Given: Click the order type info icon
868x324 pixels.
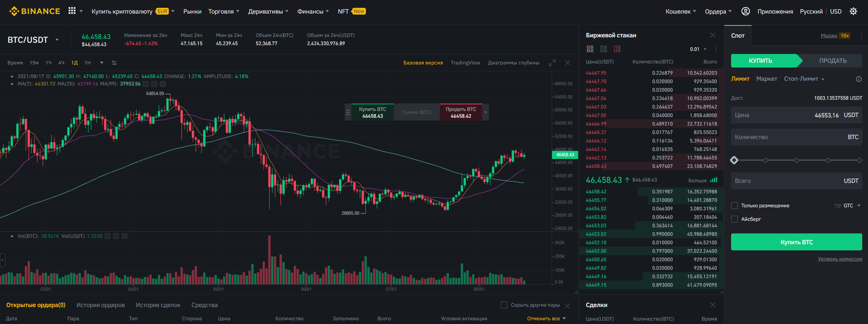Looking at the screenshot, I should pos(859,79).
